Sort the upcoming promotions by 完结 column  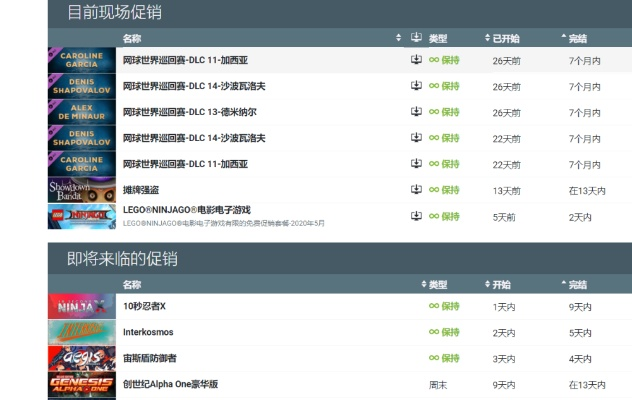click(x=574, y=284)
